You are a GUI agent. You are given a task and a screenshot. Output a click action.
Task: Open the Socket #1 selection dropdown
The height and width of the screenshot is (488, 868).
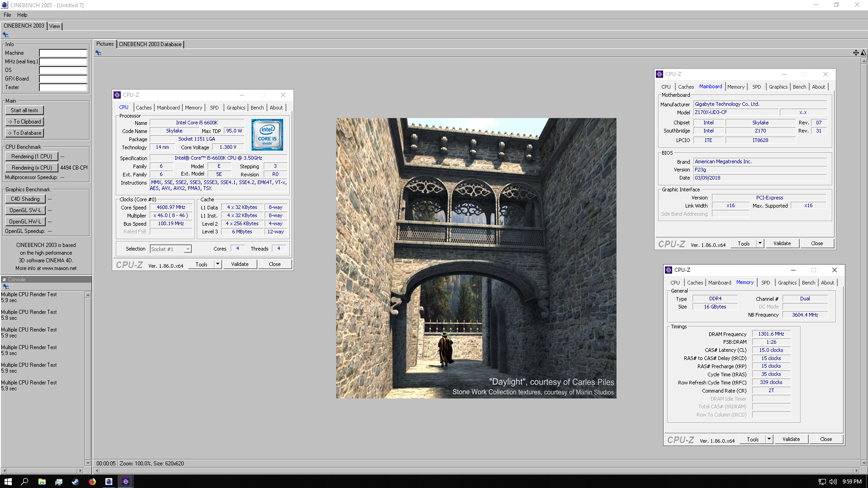point(188,249)
